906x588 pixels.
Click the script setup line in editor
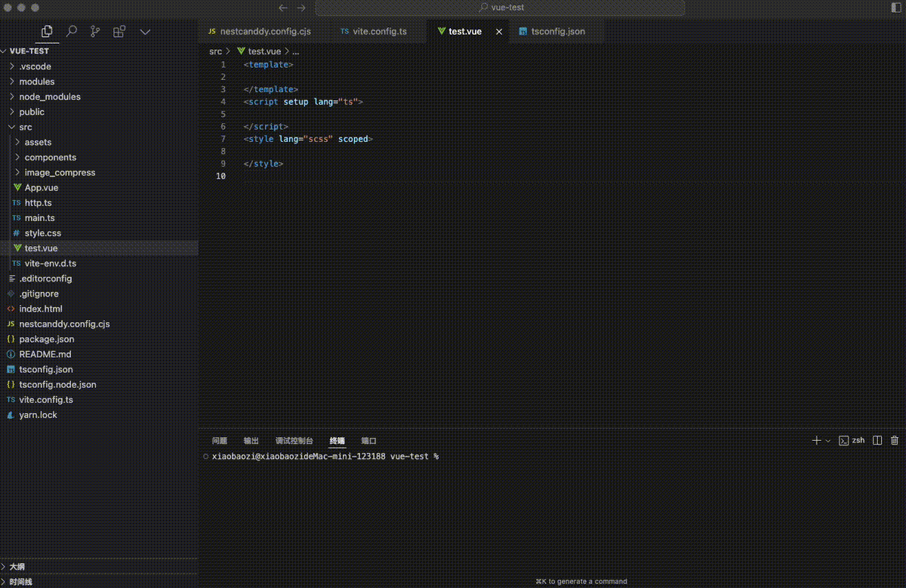[304, 102]
